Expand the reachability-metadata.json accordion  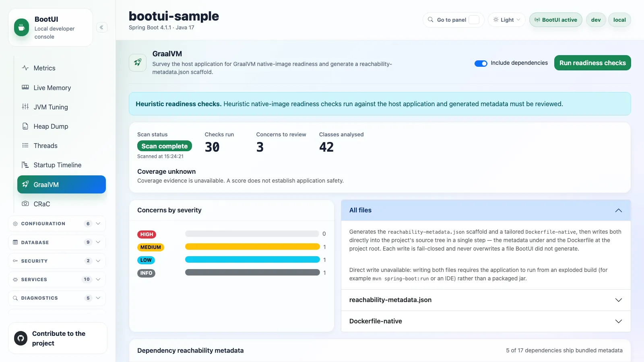[486, 300]
